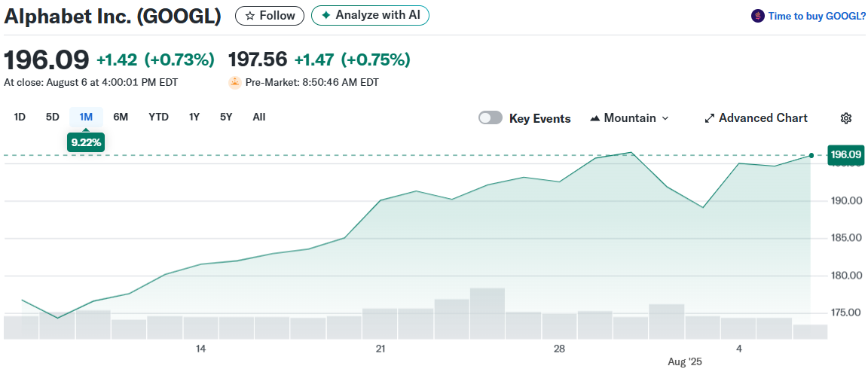Click the 190.00 y-axis label
This screenshot has height=369, width=868.
846,201
